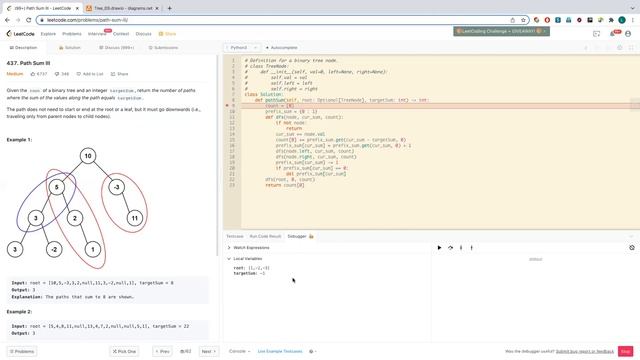Viewport: 640px width, 360px height.
Task: Go to the Prev problem
Action: coord(162,351)
